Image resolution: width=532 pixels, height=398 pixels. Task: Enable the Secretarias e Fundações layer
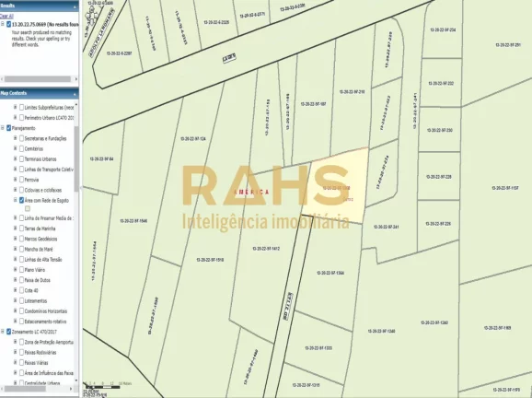[22, 138]
